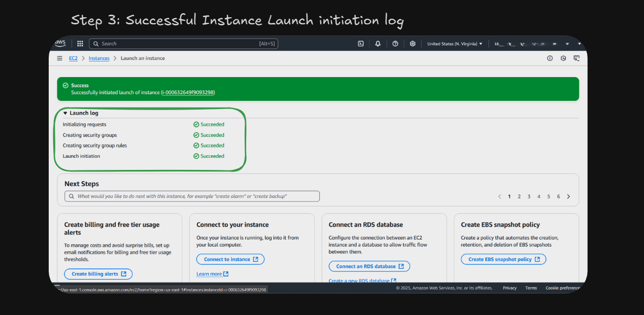The image size is (644, 315).
Task: Focus the Next Steps search field
Action: [192, 196]
